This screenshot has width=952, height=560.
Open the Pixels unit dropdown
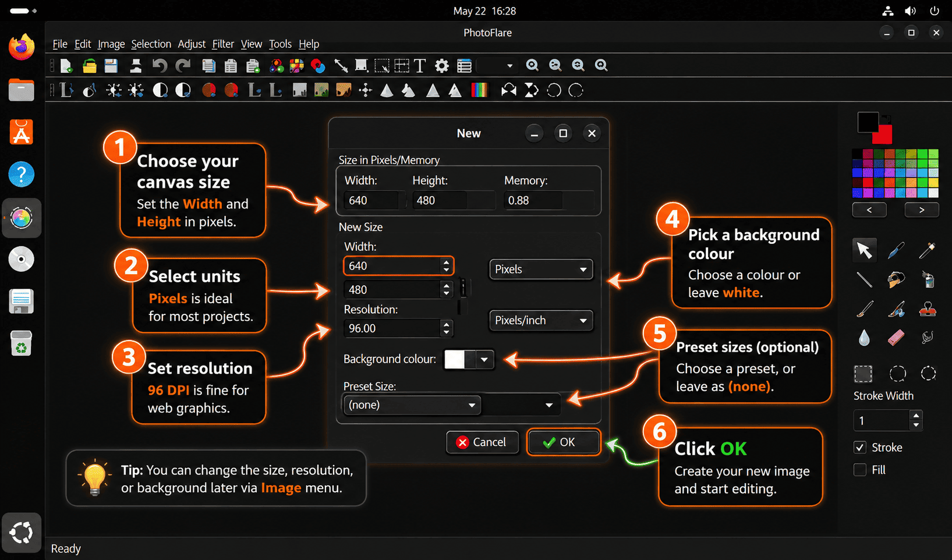[541, 270]
